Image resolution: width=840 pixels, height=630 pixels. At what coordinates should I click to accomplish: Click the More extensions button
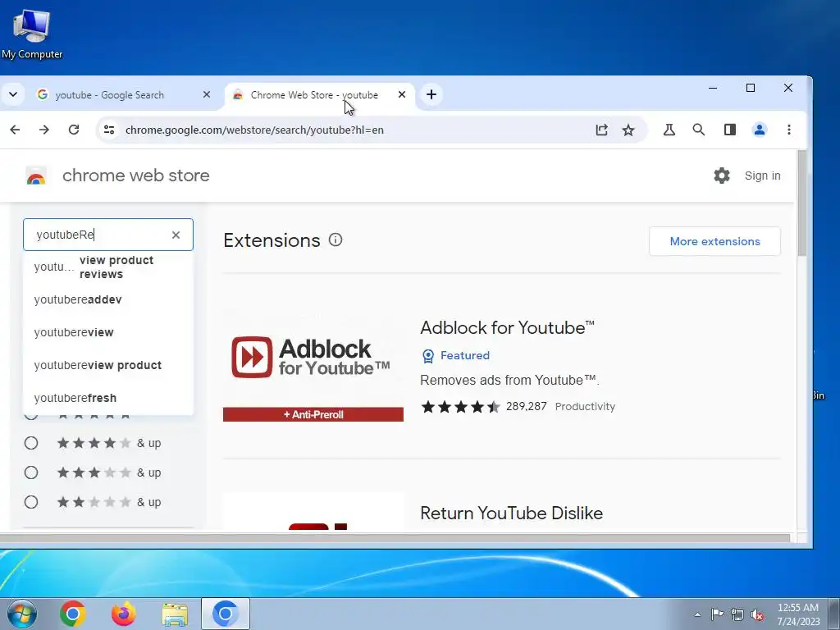[x=714, y=241]
